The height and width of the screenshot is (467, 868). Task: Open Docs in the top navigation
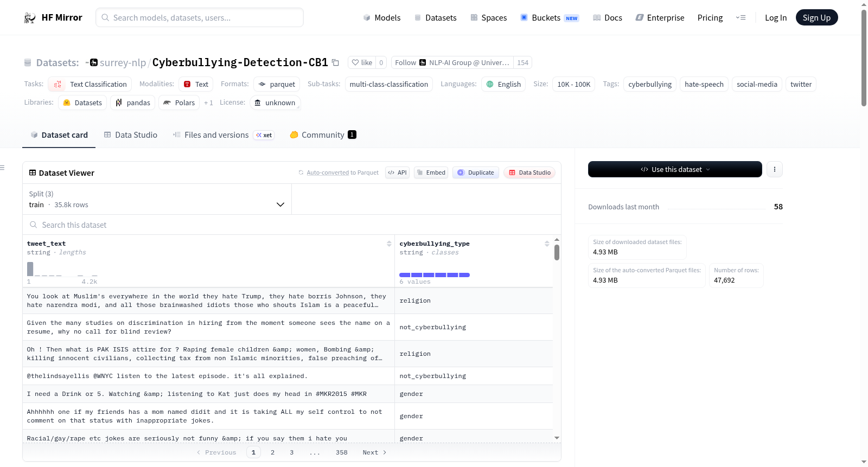click(x=608, y=18)
